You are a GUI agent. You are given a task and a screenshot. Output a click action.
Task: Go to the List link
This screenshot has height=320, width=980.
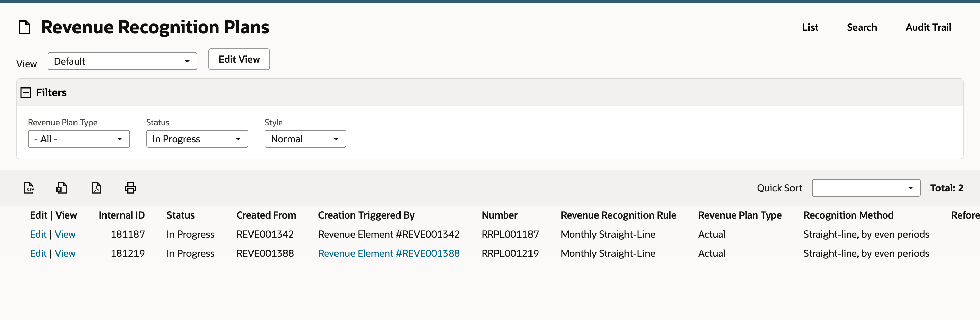tap(810, 27)
